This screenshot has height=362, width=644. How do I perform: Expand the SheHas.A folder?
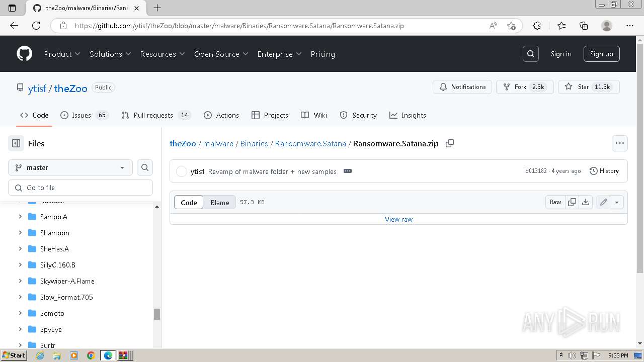[x=20, y=249]
